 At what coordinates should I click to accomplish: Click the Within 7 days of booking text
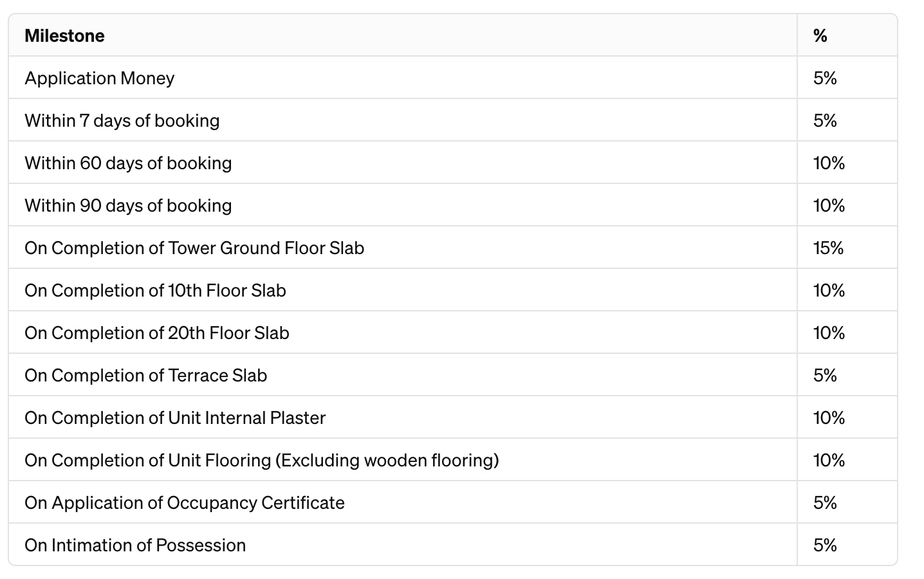122,121
